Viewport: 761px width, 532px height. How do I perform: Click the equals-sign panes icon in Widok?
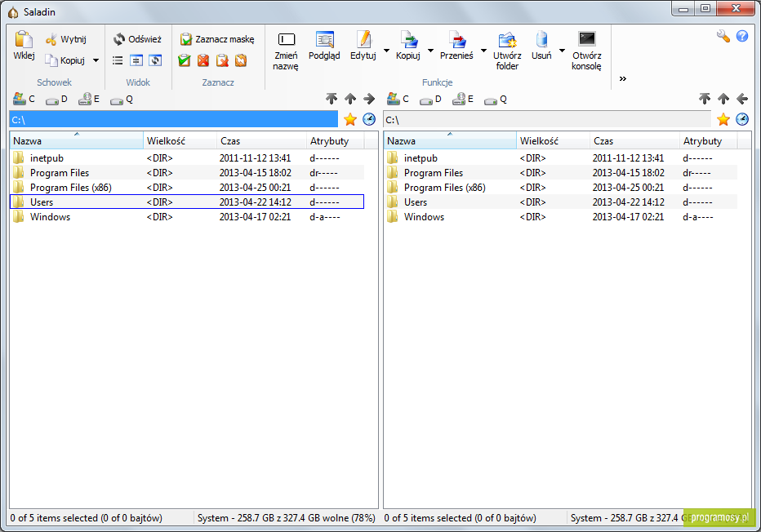[136, 60]
